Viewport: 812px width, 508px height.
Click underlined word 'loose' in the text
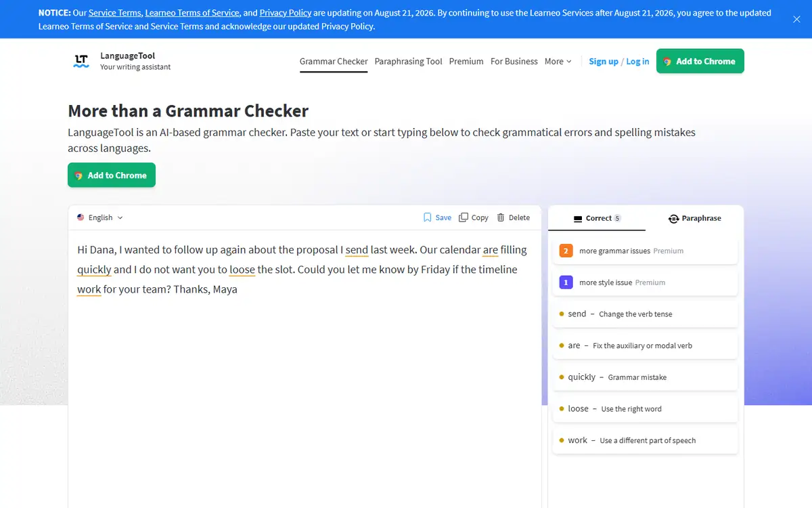(x=242, y=270)
